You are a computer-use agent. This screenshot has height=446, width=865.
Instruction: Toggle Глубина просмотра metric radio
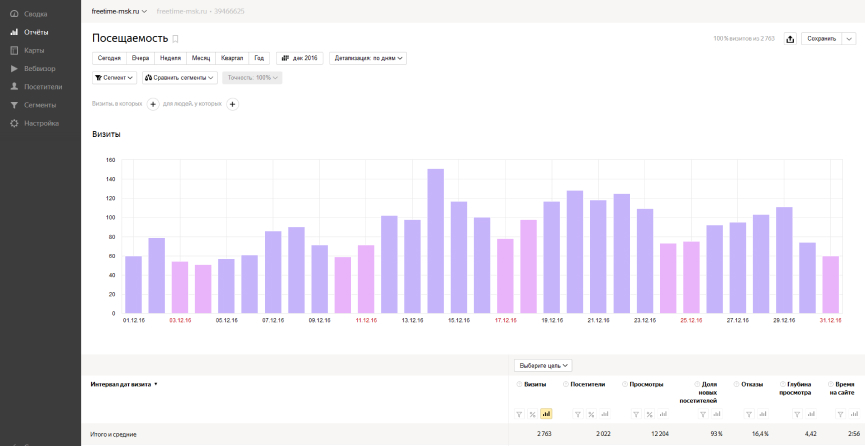783,384
